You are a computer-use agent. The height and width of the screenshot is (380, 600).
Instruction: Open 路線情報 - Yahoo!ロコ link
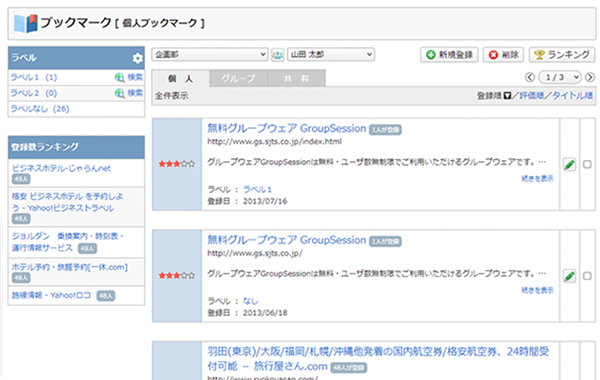point(51,295)
